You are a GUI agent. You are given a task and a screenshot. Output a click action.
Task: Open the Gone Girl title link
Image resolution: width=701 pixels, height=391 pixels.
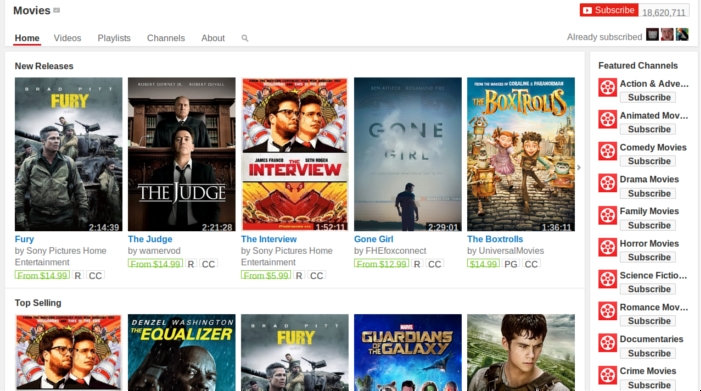click(x=373, y=239)
